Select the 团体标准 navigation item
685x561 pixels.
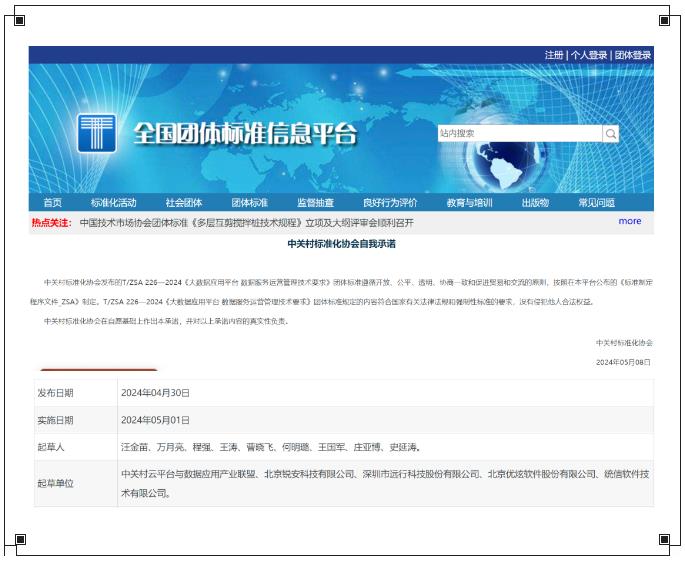[250, 203]
